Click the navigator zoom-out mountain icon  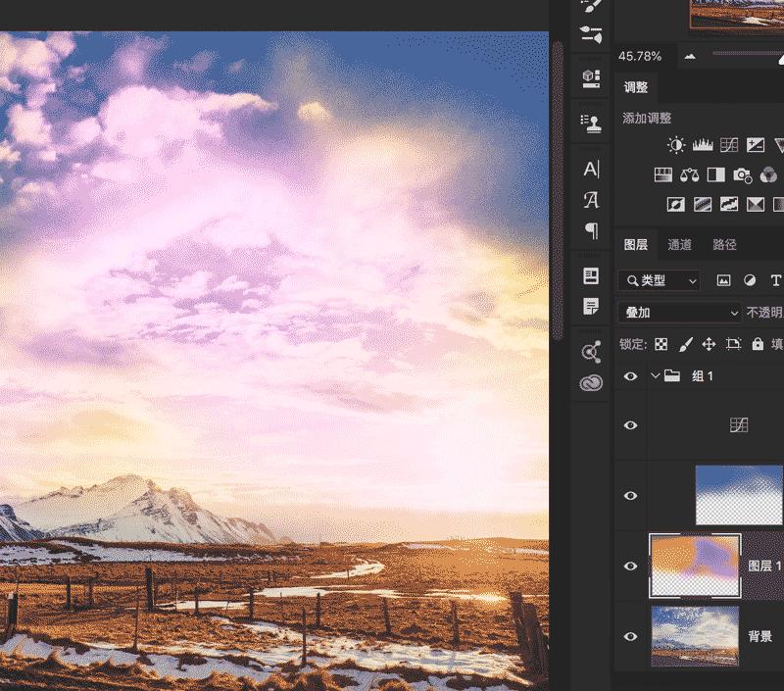pyautogui.click(x=690, y=57)
